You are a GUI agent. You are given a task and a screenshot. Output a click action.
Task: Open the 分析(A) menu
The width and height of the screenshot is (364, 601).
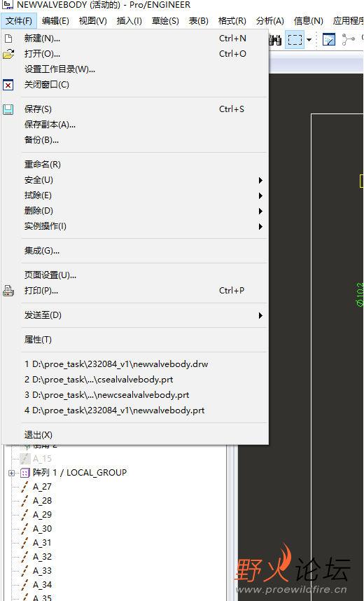tap(270, 21)
